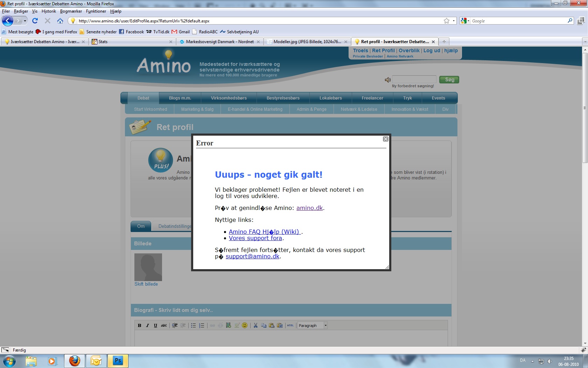Open the Bestyrelsesbørs tab

tap(283, 98)
